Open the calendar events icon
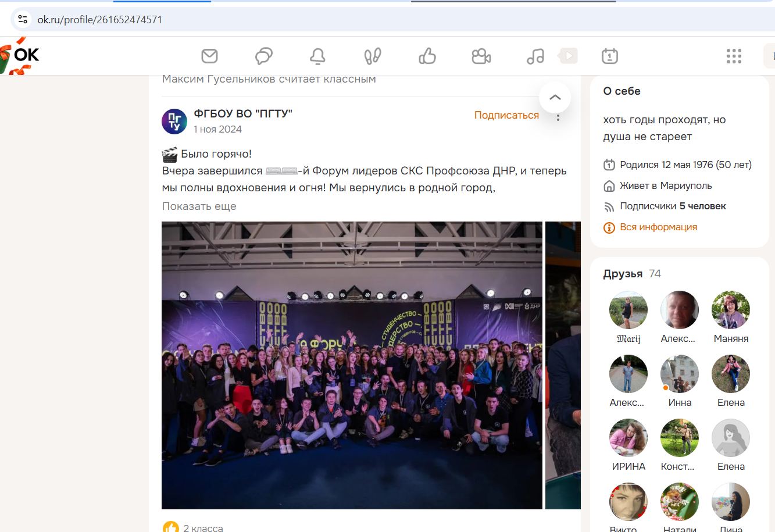The height and width of the screenshot is (532, 775). (609, 56)
